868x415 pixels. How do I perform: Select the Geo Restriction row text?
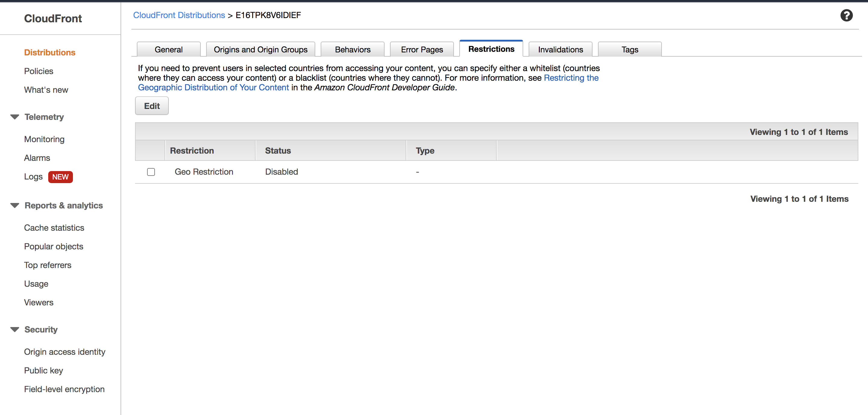(204, 172)
